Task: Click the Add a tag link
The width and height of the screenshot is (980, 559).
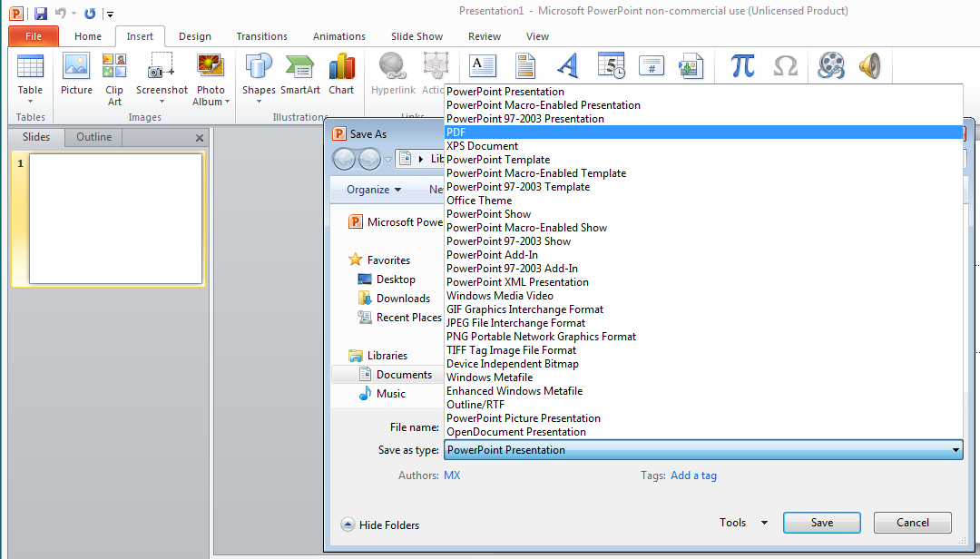Action: 694,476
